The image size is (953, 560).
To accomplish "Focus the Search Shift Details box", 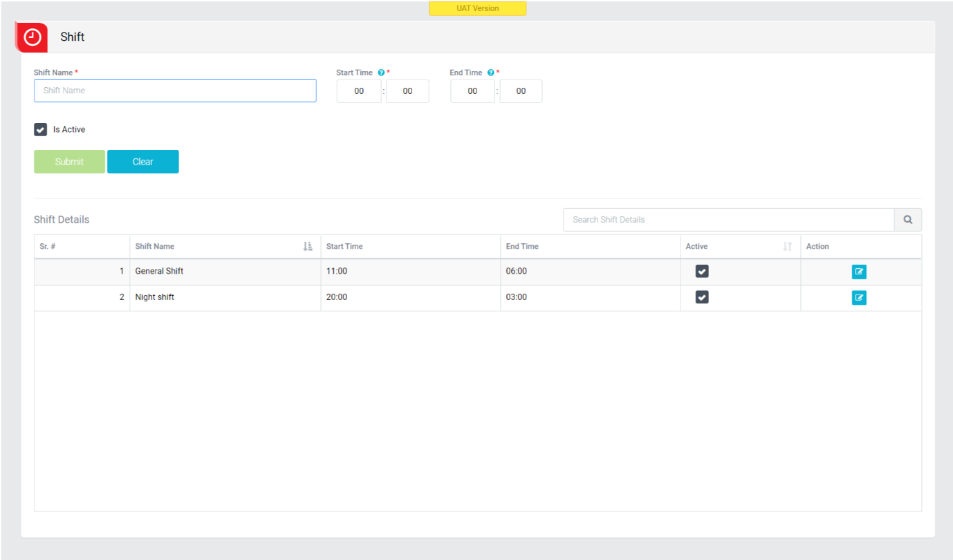I will (729, 220).
